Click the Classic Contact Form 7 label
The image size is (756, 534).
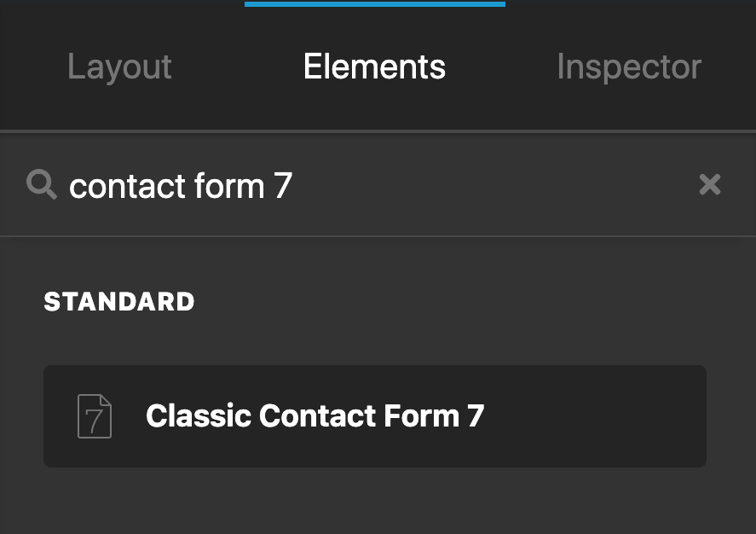315,416
